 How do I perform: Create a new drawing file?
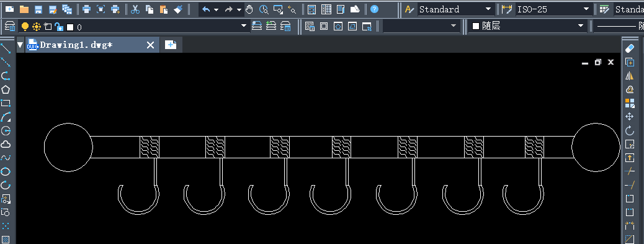9,9
